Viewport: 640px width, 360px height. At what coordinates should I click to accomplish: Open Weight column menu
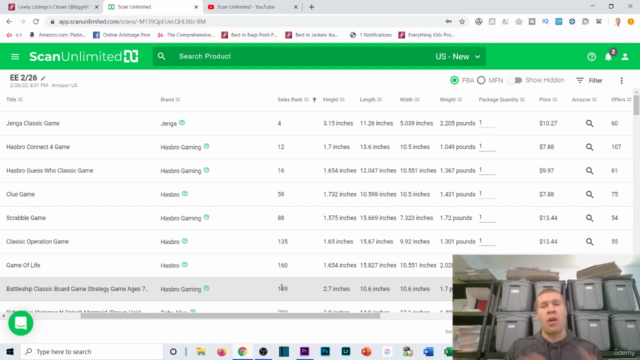click(x=460, y=100)
